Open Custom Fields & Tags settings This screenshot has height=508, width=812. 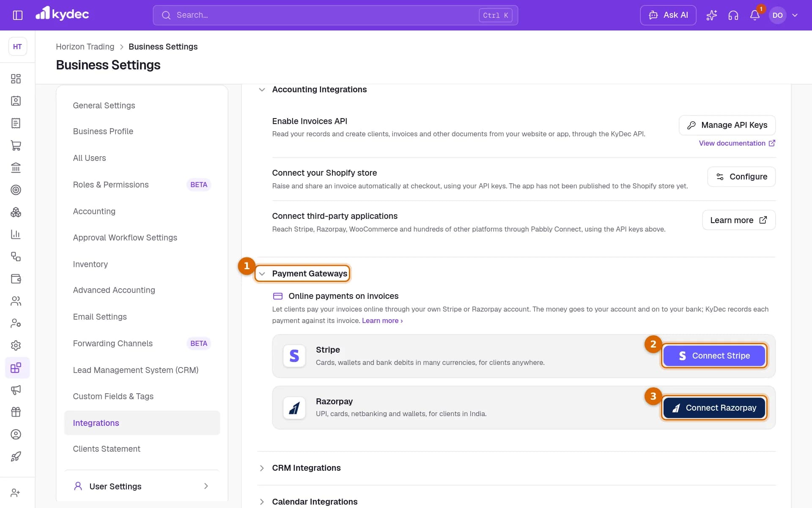[x=113, y=396]
